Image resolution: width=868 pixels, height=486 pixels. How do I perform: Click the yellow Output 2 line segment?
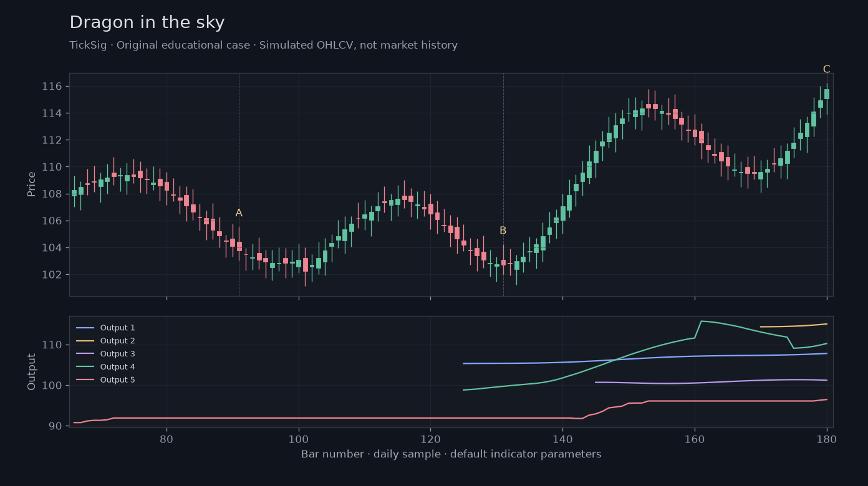coord(793,326)
